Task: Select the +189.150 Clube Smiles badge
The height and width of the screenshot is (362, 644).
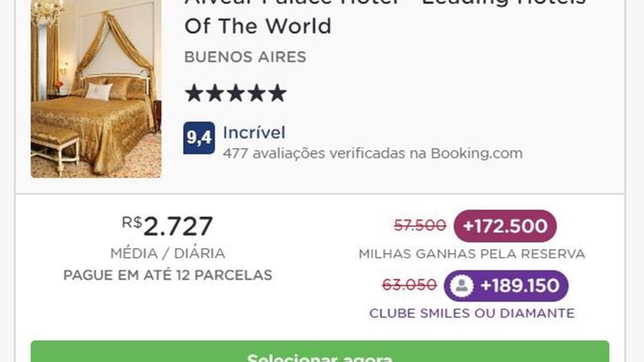Action: pos(506,286)
